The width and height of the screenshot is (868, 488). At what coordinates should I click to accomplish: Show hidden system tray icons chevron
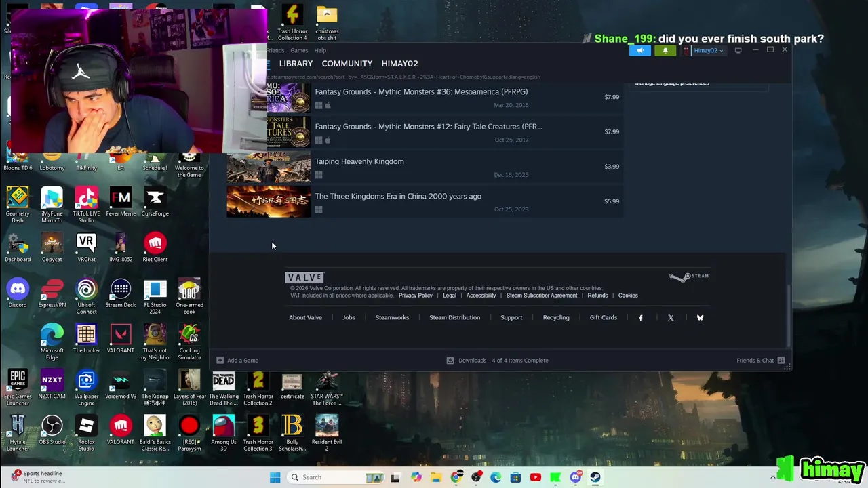pos(772,477)
